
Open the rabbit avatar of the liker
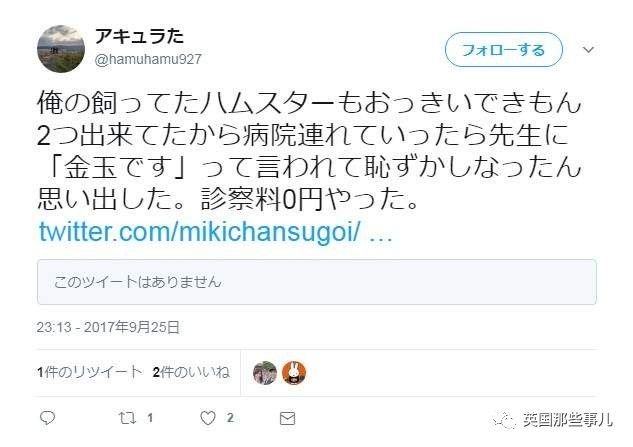(x=294, y=373)
